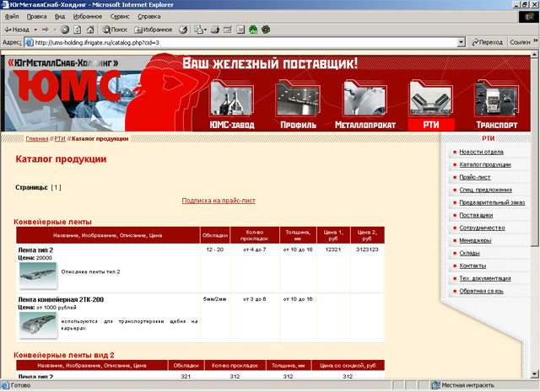Open the Справка menu
540x392 pixels.
(x=148, y=16)
